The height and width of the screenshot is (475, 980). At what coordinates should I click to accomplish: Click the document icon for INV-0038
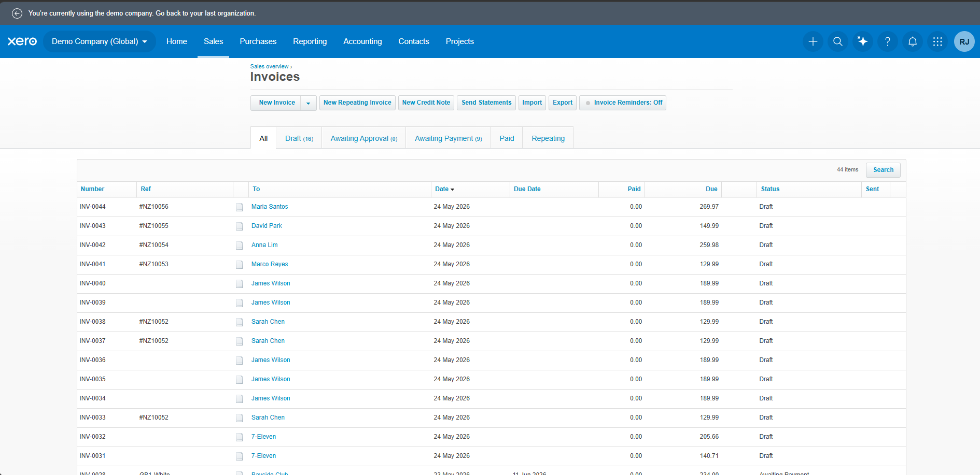click(x=239, y=322)
